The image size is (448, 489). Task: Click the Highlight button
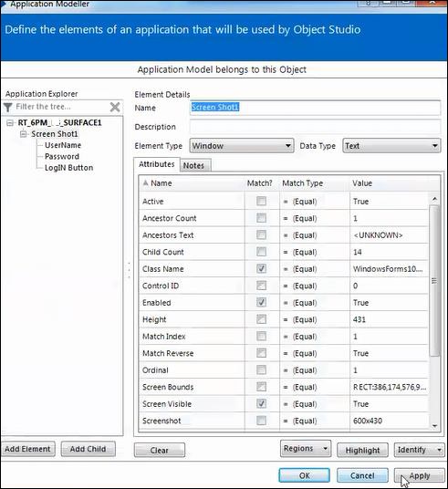362,450
